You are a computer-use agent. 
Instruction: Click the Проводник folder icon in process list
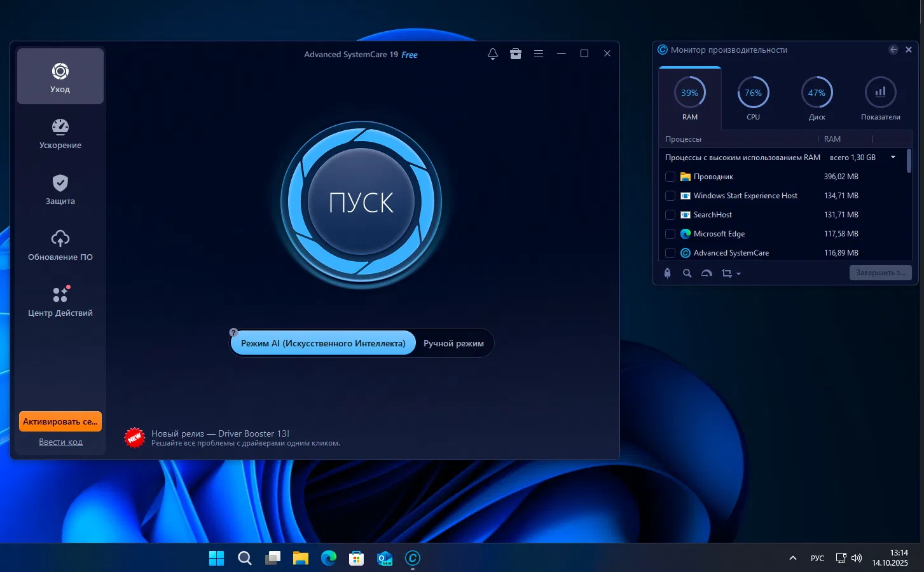click(x=686, y=177)
